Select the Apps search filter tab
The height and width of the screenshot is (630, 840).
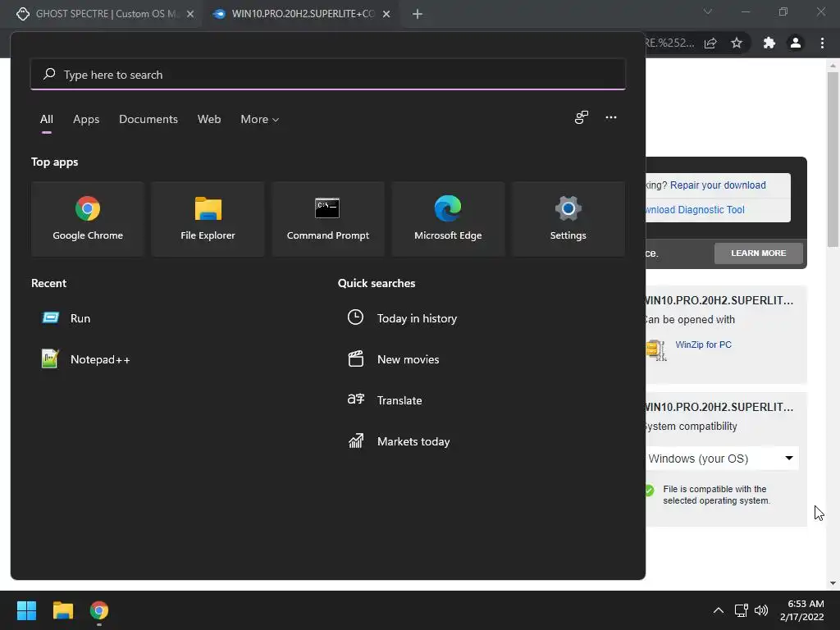[86, 120]
